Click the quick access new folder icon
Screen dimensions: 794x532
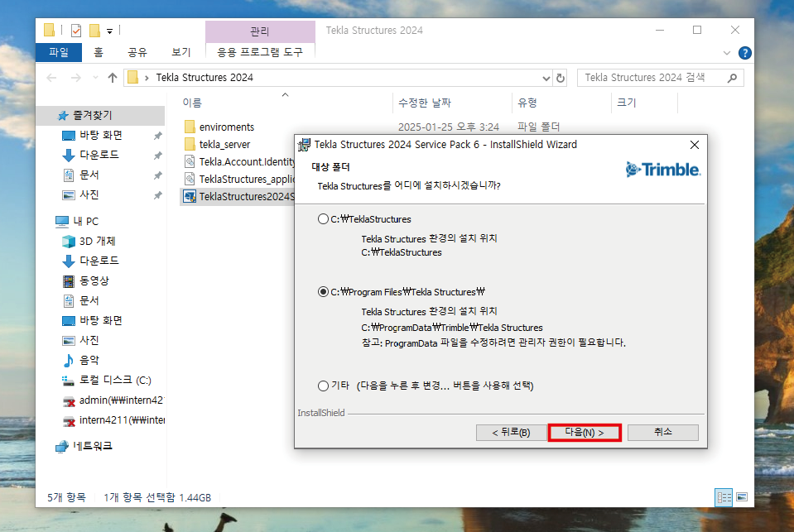(94, 31)
